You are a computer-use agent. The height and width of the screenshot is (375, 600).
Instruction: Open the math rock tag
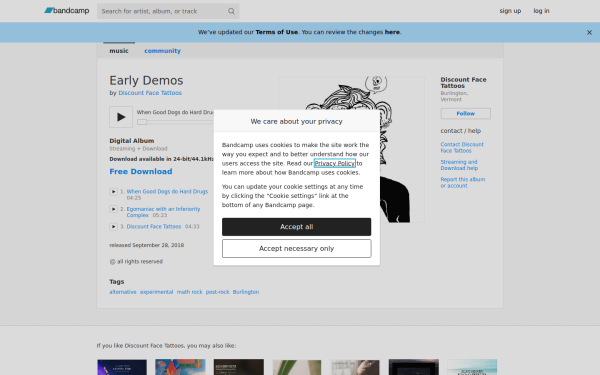coord(189,292)
